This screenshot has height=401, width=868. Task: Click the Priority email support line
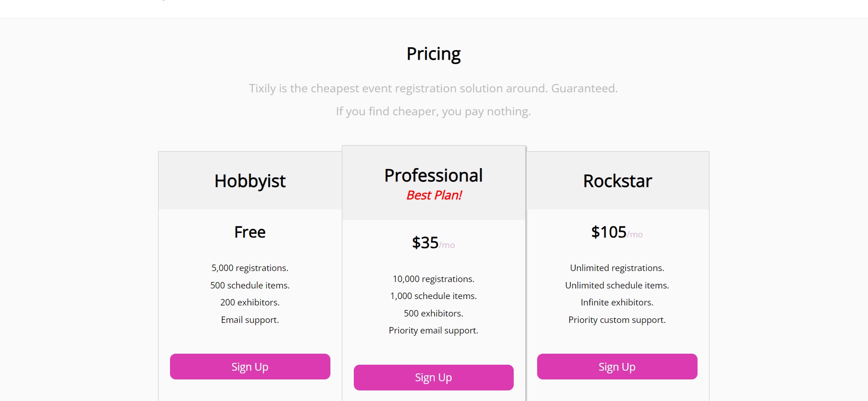click(x=433, y=330)
